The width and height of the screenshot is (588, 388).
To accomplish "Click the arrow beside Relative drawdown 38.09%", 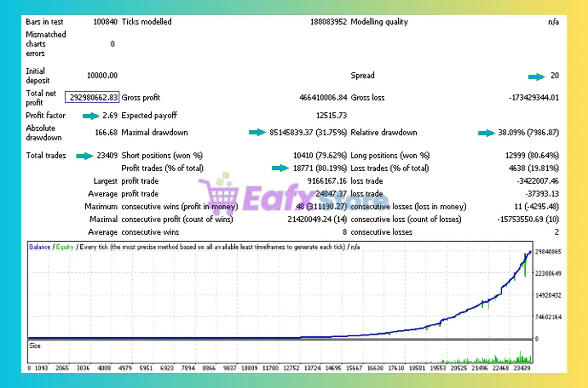I will (486, 133).
